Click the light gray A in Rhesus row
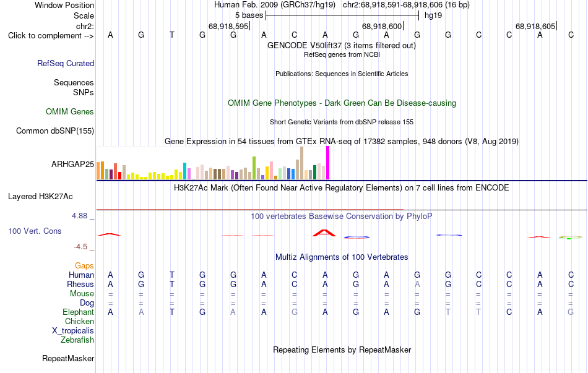 tap(417, 284)
